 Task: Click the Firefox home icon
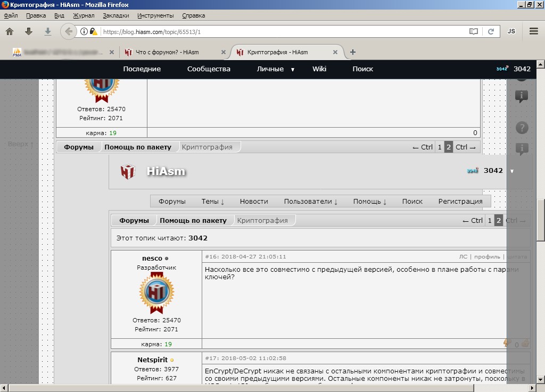pos(10,31)
